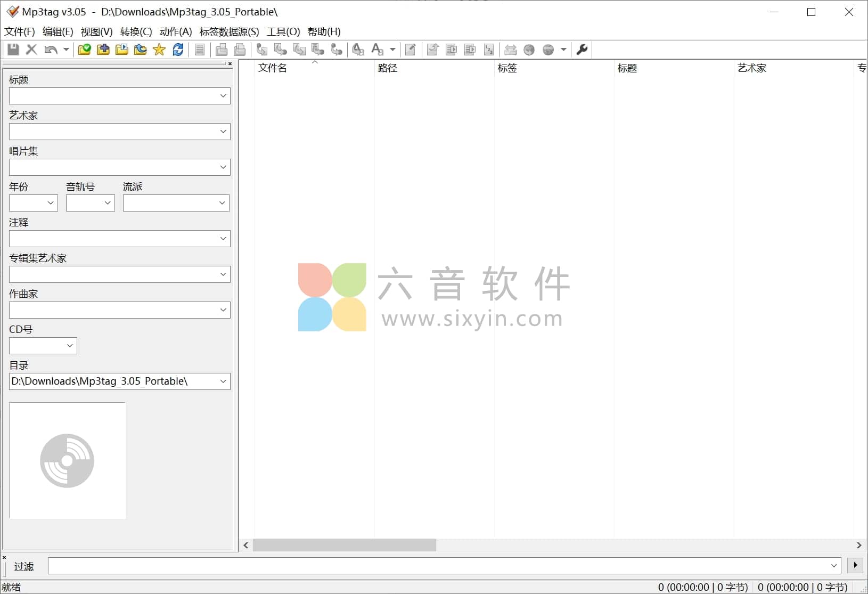
Task: Open the 文件(F) menu
Action: [20, 31]
